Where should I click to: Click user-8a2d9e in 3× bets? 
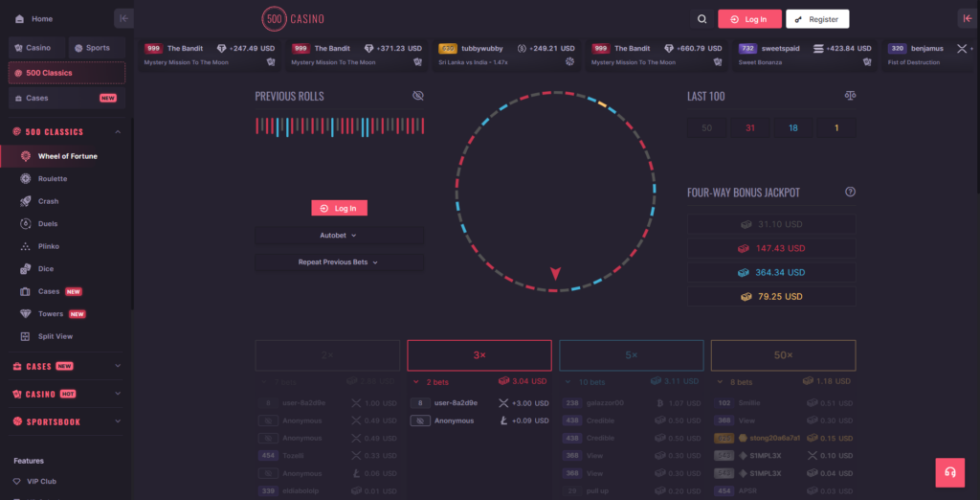click(x=457, y=403)
